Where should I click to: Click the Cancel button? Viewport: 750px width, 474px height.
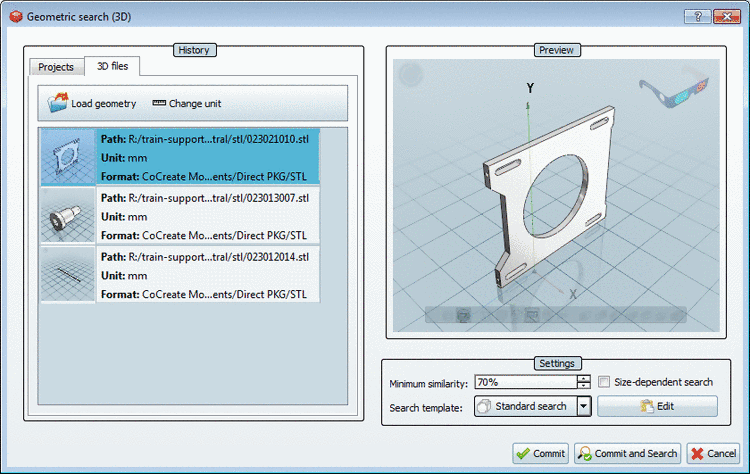tap(714, 453)
